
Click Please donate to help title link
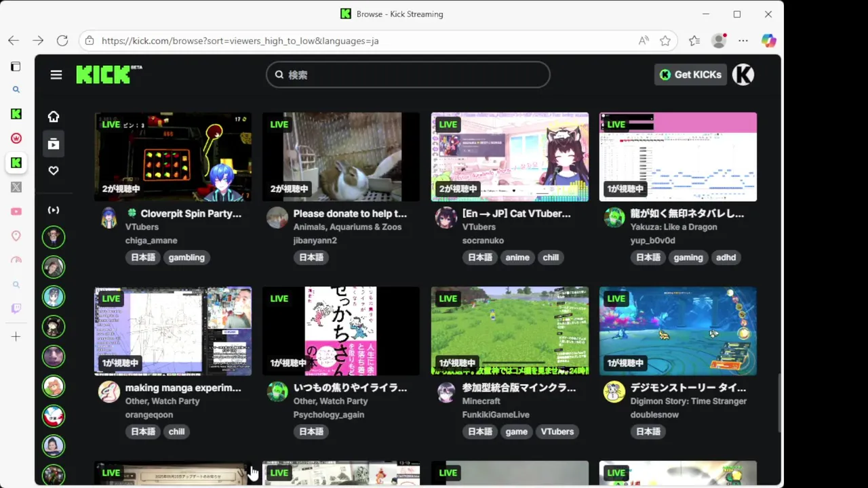(x=350, y=213)
